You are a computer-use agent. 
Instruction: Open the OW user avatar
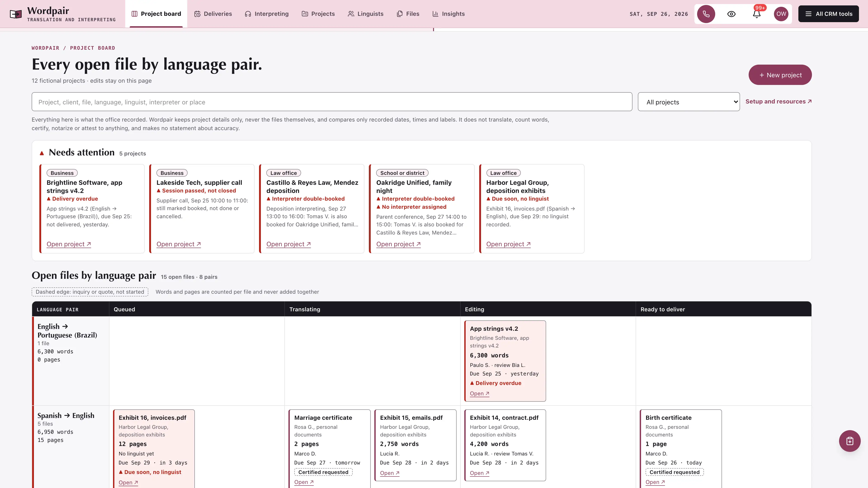click(x=781, y=14)
